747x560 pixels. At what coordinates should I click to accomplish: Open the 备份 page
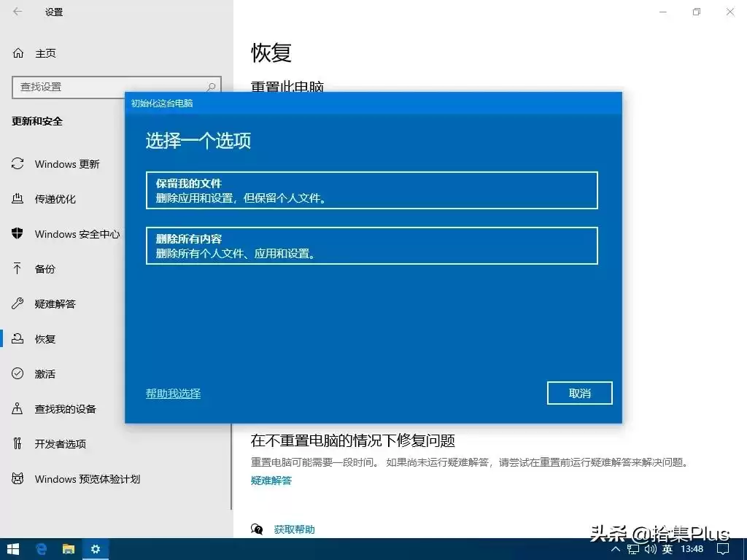click(x=45, y=269)
